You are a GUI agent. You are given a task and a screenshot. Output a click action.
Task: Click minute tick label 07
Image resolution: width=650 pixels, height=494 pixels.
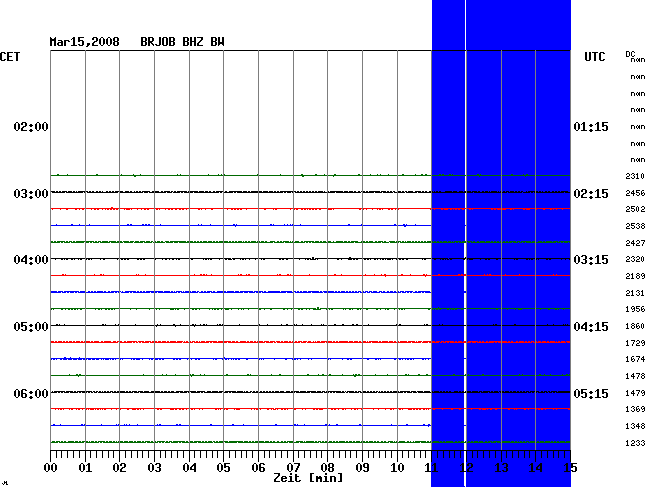tap(293, 468)
